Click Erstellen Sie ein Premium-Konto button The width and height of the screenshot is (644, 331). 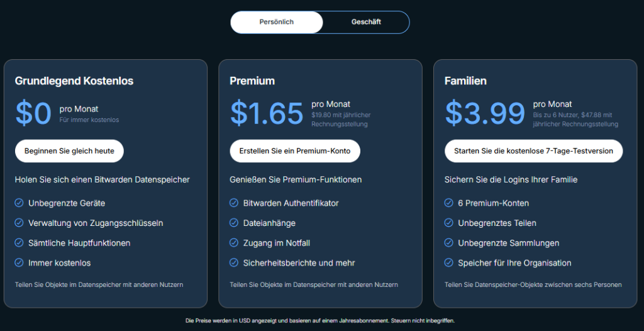[295, 151]
